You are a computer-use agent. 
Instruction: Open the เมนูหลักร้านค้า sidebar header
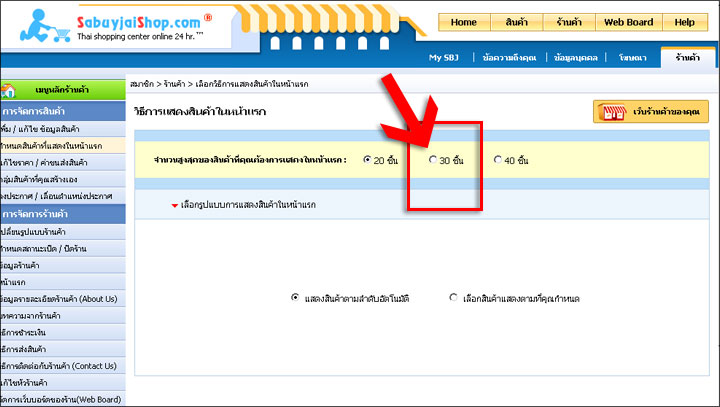62,90
